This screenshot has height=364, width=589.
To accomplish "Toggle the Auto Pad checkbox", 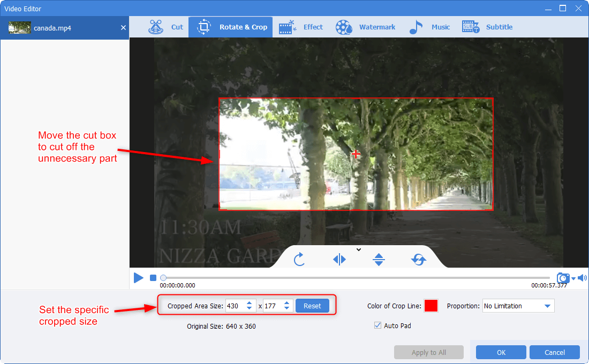I will 377,325.
